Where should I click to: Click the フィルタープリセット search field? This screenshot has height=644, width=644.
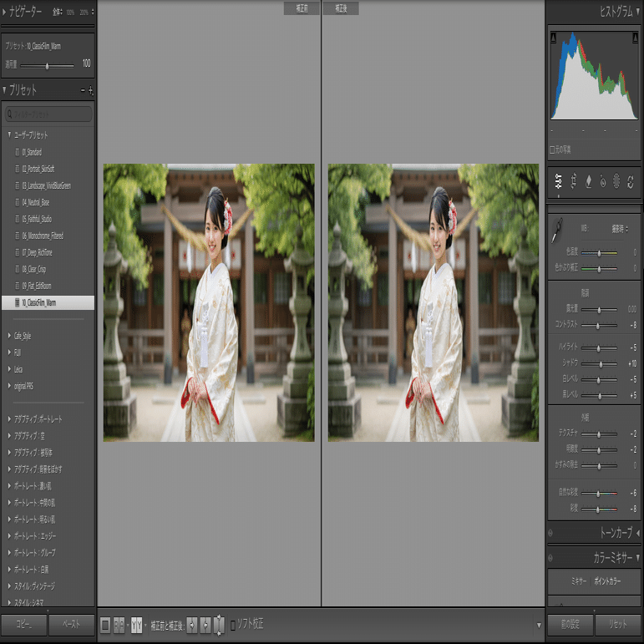[48, 114]
